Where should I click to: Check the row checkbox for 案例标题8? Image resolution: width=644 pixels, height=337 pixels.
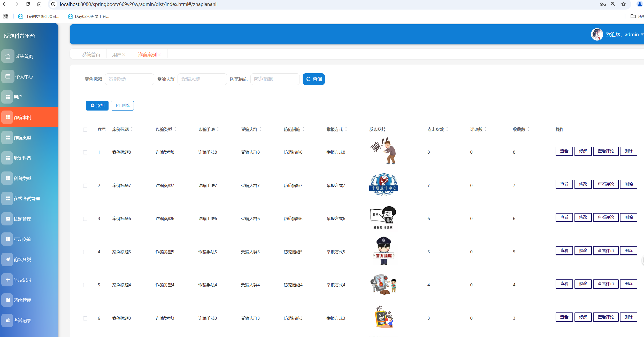(x=85, y=152)
